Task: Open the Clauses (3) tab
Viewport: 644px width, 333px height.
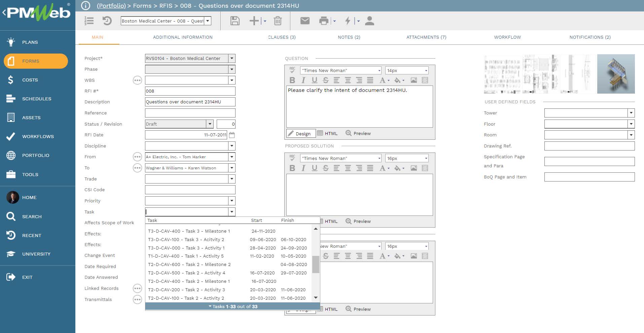Action: 282,37
